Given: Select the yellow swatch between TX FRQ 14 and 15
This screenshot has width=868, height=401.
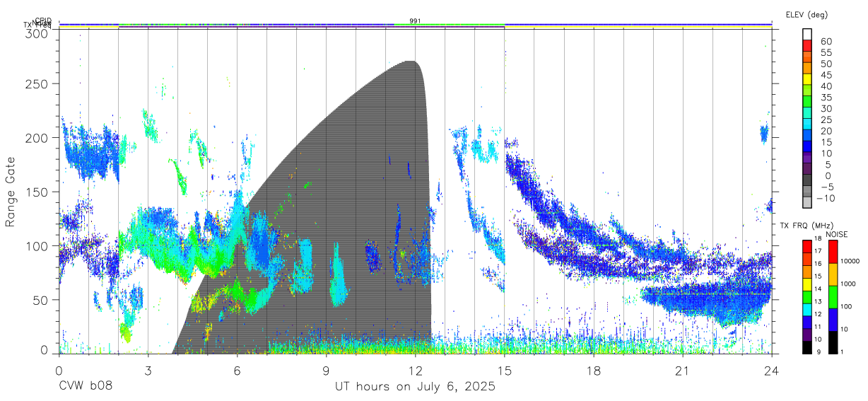Looking at the screenshot, I should tap(807, 283).
